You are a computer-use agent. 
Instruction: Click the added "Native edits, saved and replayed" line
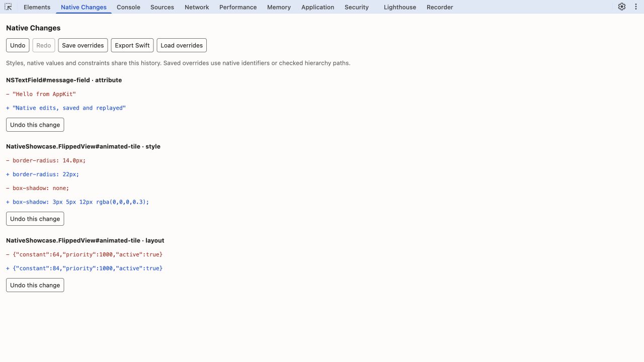click(66, 108)
